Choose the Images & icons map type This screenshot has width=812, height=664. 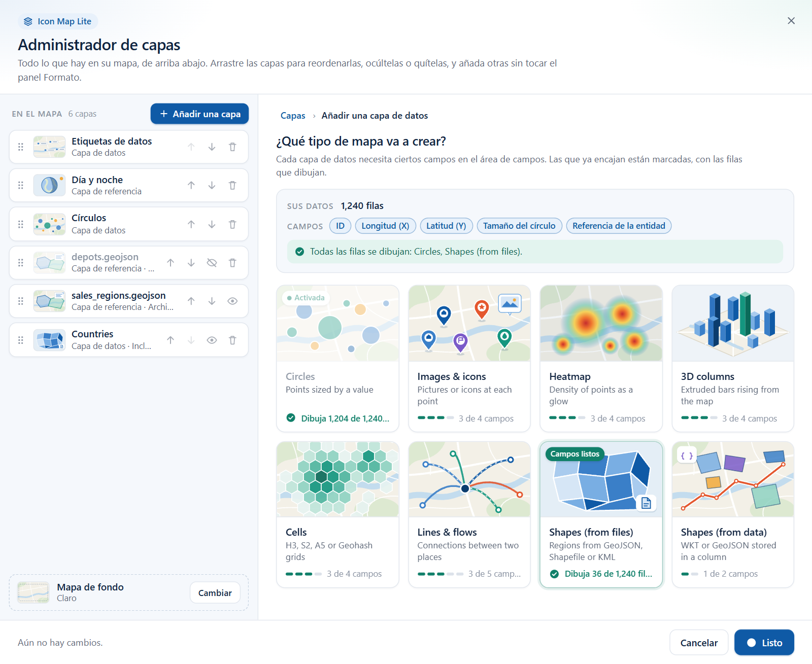pyautogui.click(x=469, y=359)
